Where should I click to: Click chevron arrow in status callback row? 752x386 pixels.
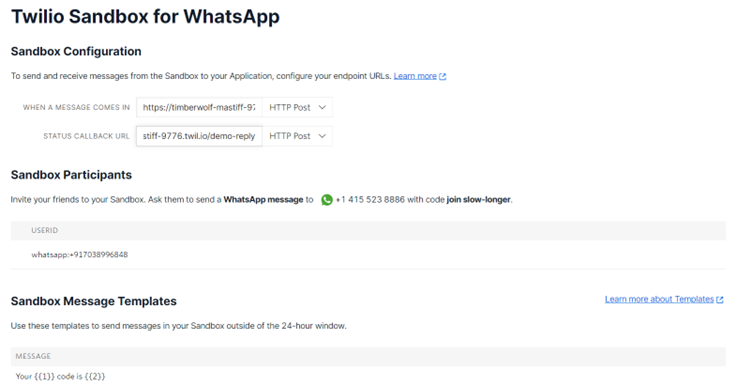(x=322, y=136)
